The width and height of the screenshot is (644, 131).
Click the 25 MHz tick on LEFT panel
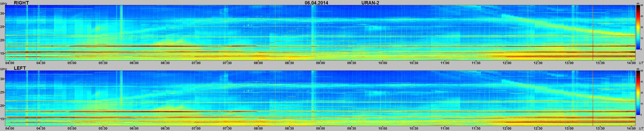2,92
